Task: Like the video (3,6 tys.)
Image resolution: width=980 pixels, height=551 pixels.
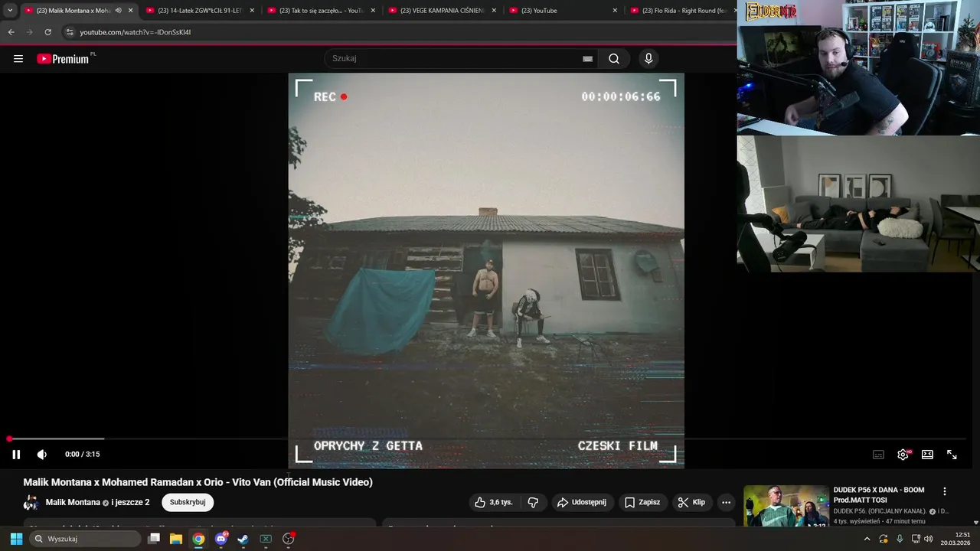Action: pos(494,502)
